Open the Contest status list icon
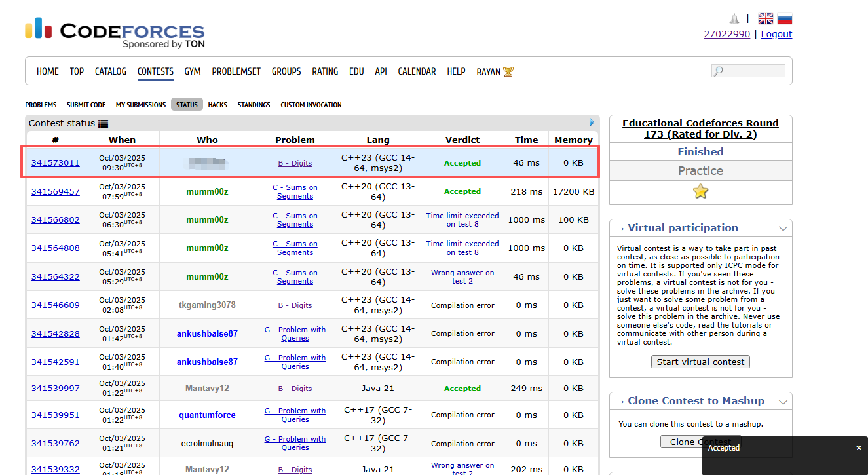The width and height of the screenshot is (868, 475). (104, 123)
